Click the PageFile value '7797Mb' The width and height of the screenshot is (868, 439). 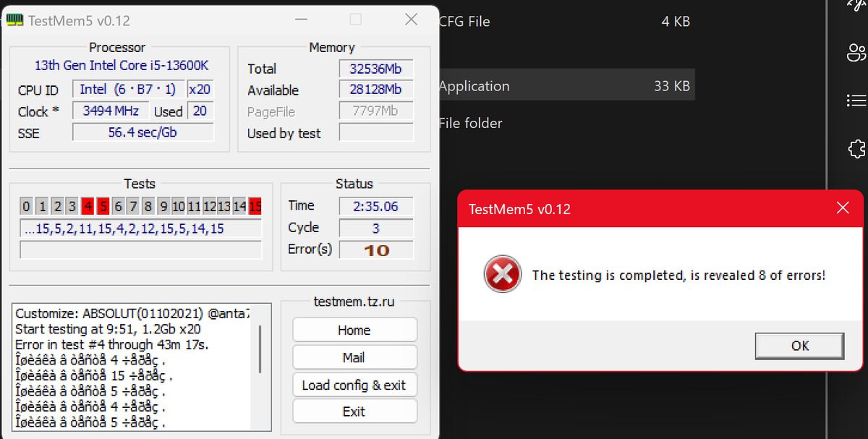(x=376, y=111)
